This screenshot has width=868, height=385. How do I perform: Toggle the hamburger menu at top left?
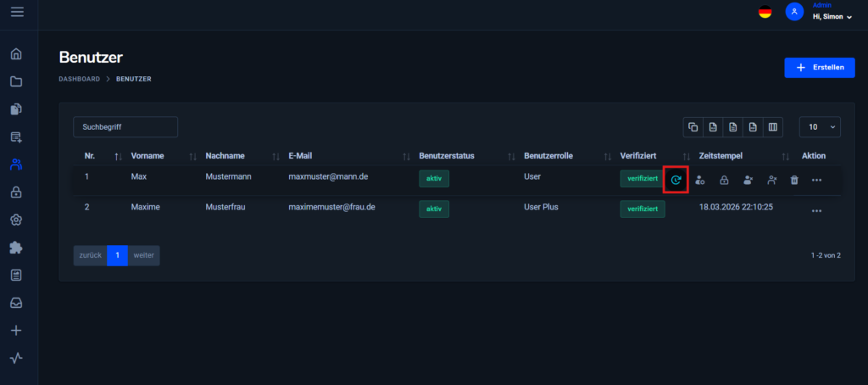click(17, 12)
